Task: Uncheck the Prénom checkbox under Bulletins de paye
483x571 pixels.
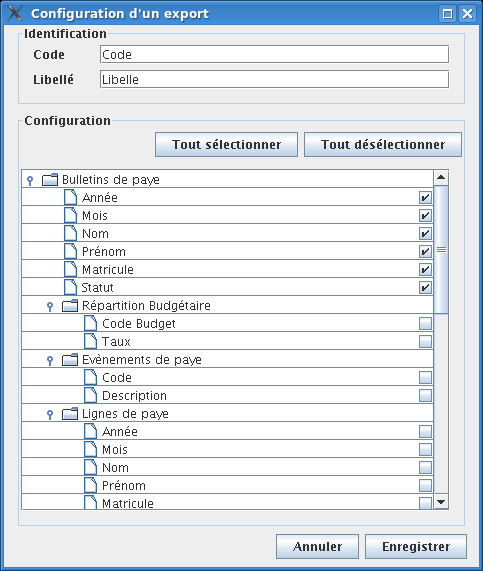Action: point(425,252)
